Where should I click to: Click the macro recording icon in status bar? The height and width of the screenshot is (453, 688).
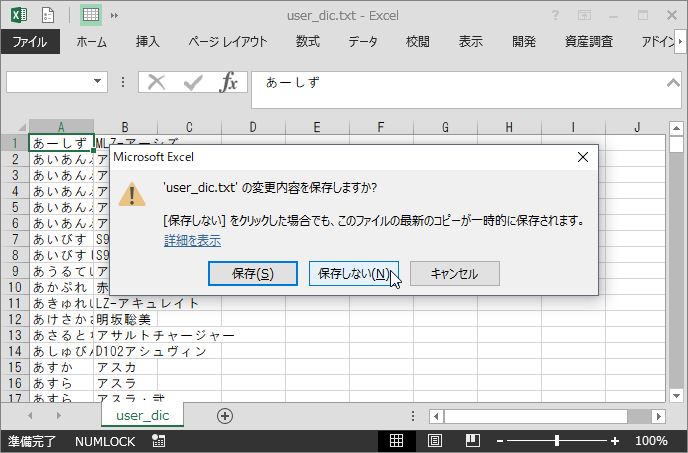[x=158, y=441]
